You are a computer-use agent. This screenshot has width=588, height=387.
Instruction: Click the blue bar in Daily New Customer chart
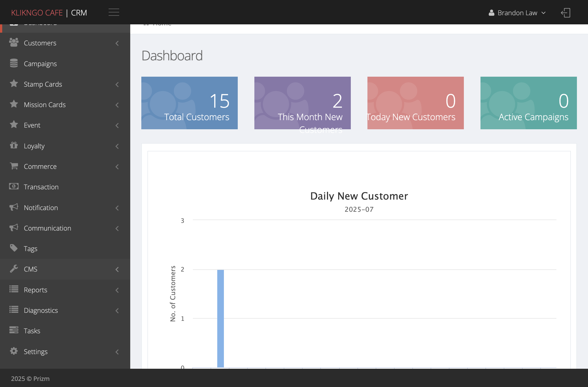221,318
